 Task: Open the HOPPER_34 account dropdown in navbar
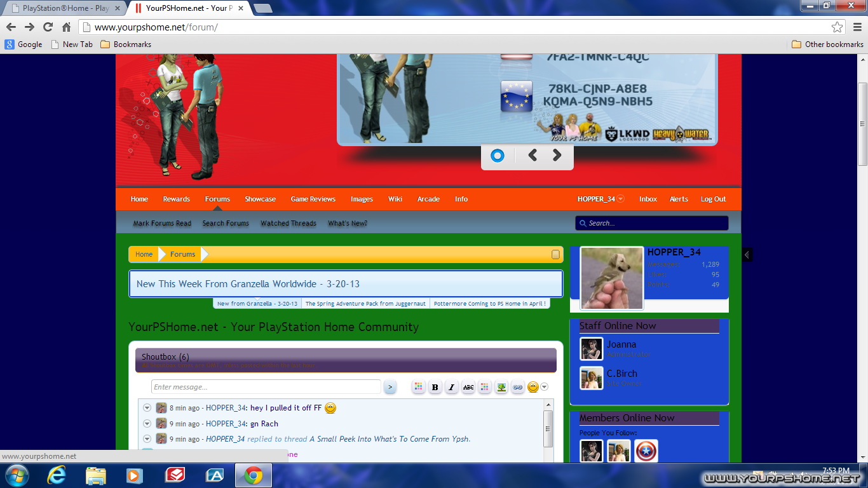pos(600,199)
